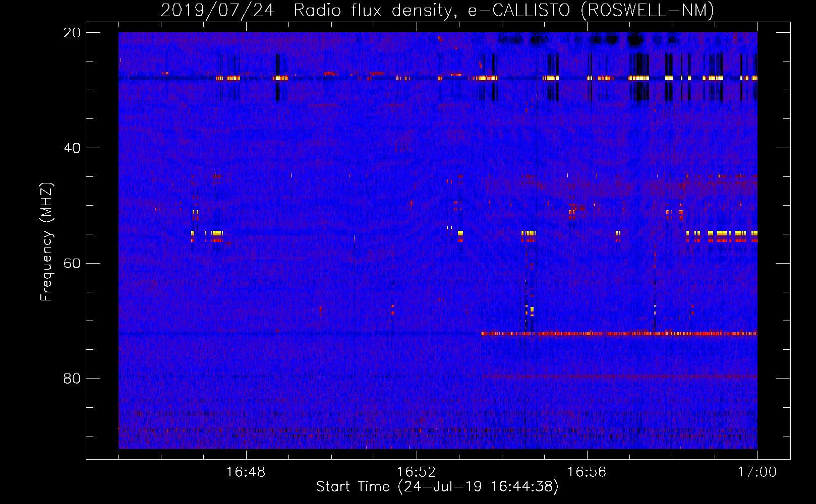Click the plot title '2019/07/24 Radio flux density'
Screen dimensions: 816x504
click(437, 10)
